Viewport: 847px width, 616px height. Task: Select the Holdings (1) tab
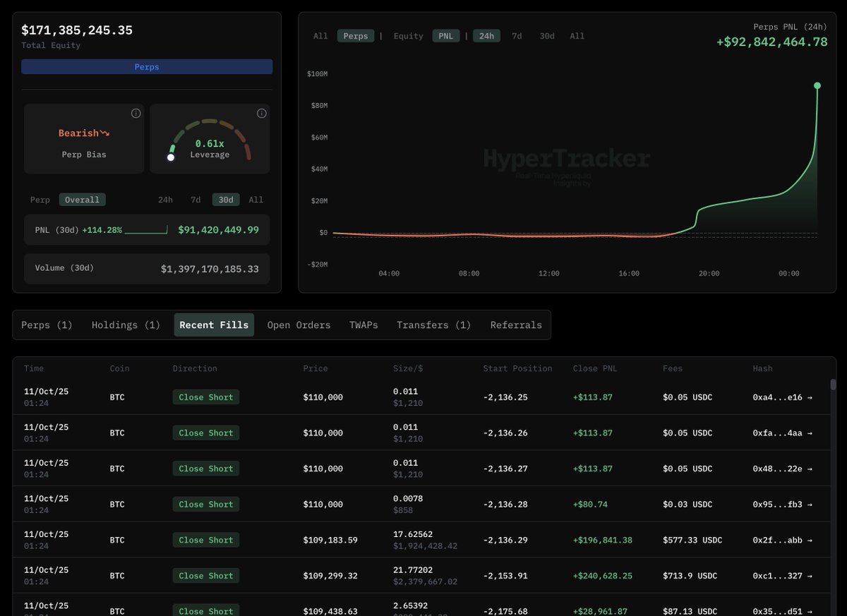pos(125,325)
